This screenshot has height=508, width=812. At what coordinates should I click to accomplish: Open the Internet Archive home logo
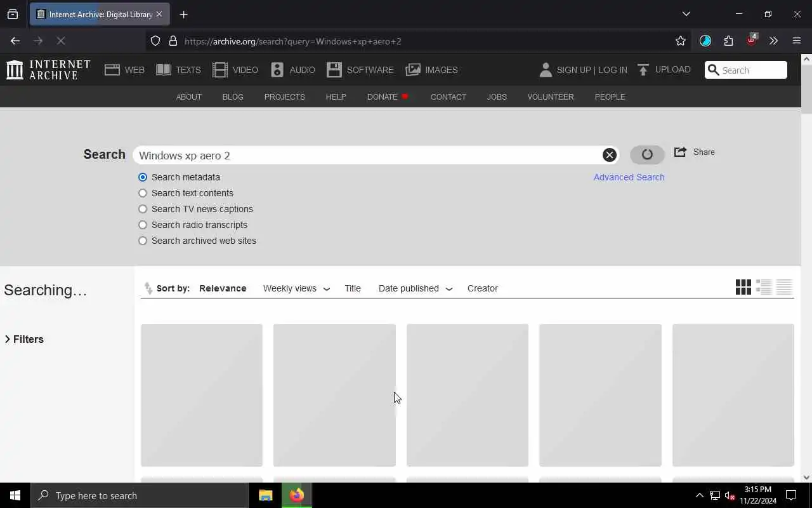click(48, 70)
